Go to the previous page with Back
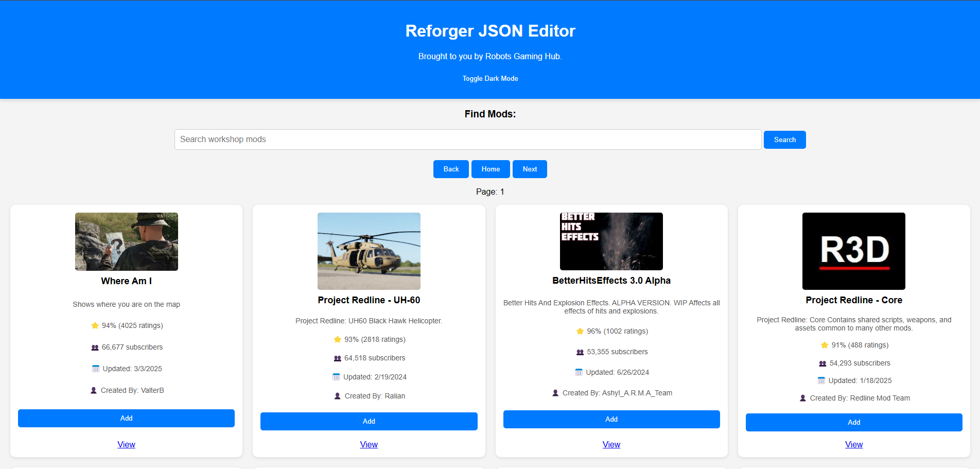The width and height of the screenshot is (980, 469). 451,169
